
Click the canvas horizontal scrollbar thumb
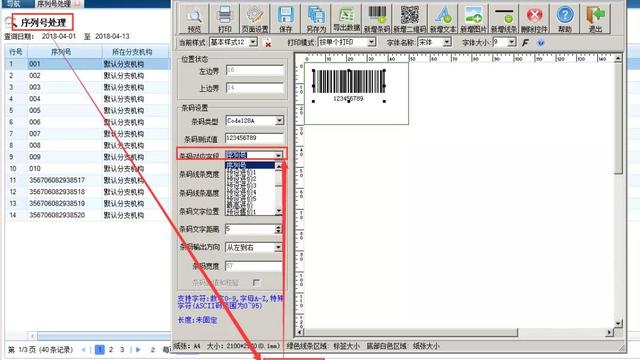[411, 333]
